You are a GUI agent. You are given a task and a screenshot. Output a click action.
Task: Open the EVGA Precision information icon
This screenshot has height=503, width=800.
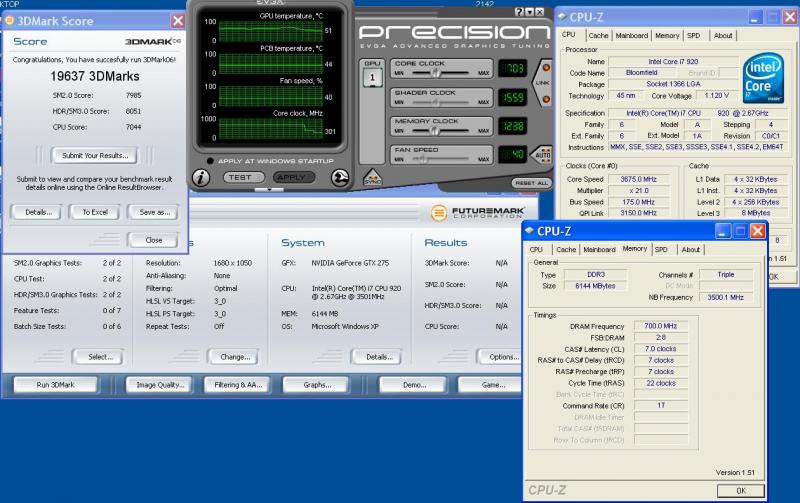[x=201, y=178]
